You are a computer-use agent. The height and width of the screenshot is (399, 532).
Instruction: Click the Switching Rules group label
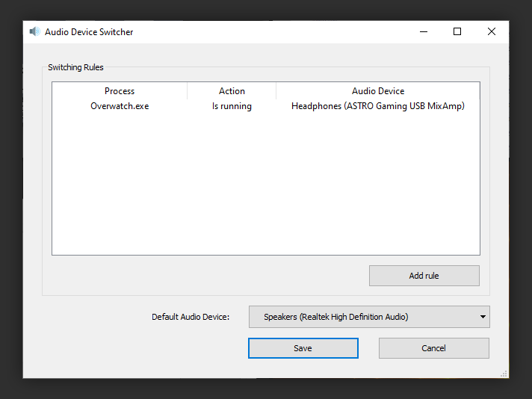[x=75, y=67]
